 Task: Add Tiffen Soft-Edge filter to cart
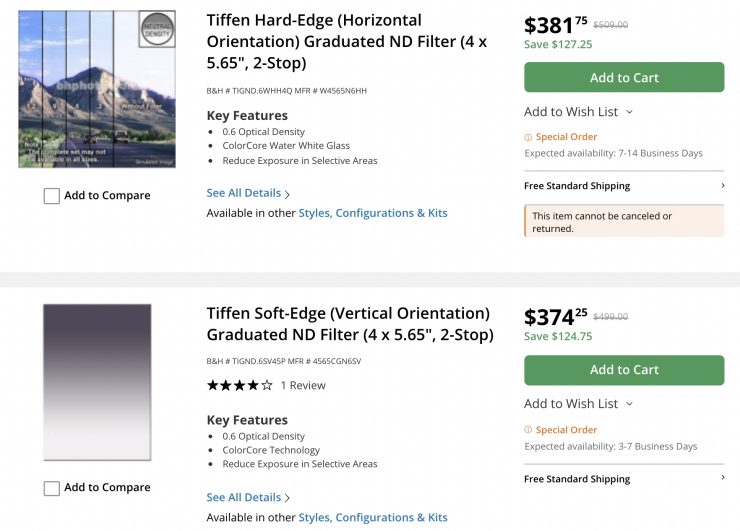point(624,370)
